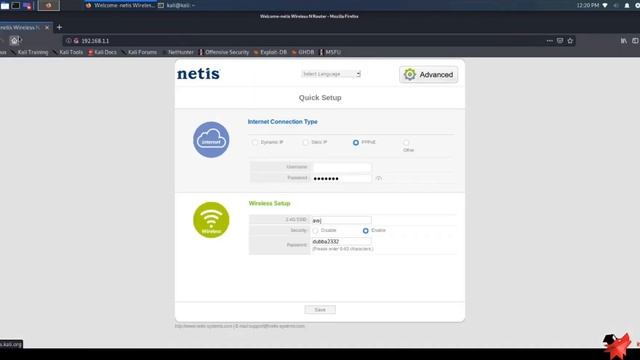The image size is (640, 360).
Task: Switch to the kali@kali terminal taskbar window
Action: pos(177,5)
